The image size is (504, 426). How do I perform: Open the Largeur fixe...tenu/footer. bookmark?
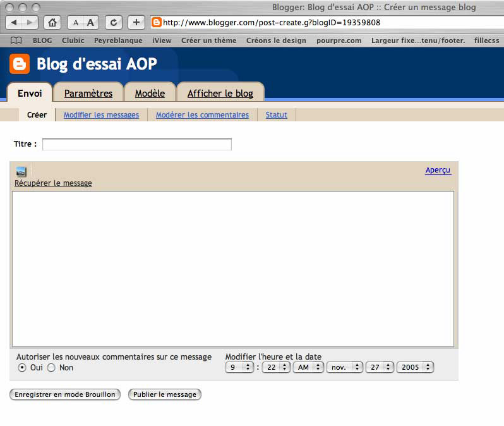[x=418, y=40]
